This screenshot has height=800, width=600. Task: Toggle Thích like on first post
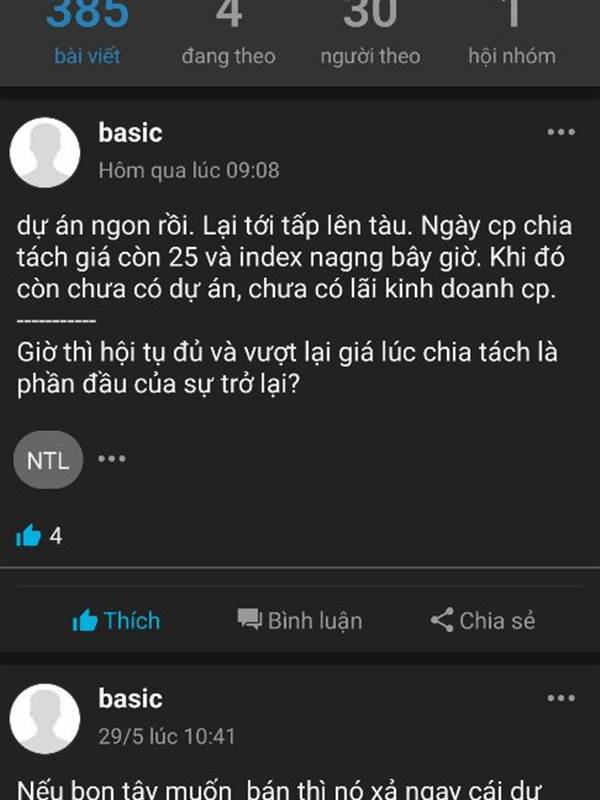pos(116,620)
